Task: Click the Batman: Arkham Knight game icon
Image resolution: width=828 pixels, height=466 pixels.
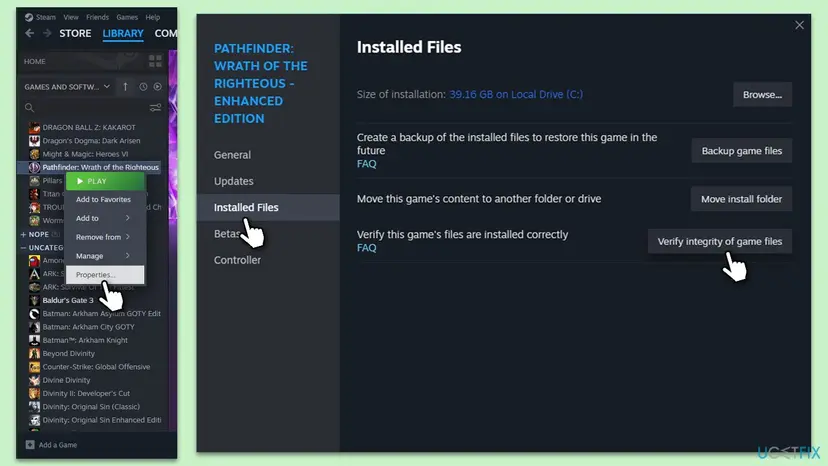Action: 34,340
